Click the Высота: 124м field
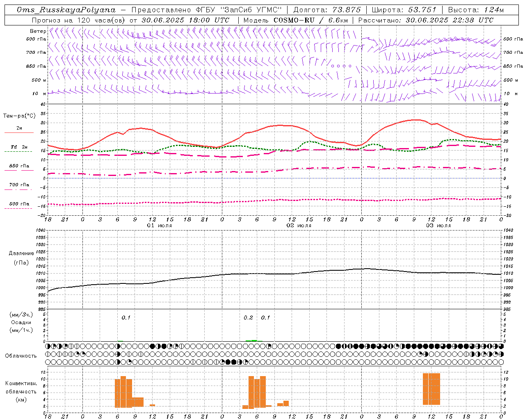The width and height of the screenshot is (525, 420). tap(476, 10)
